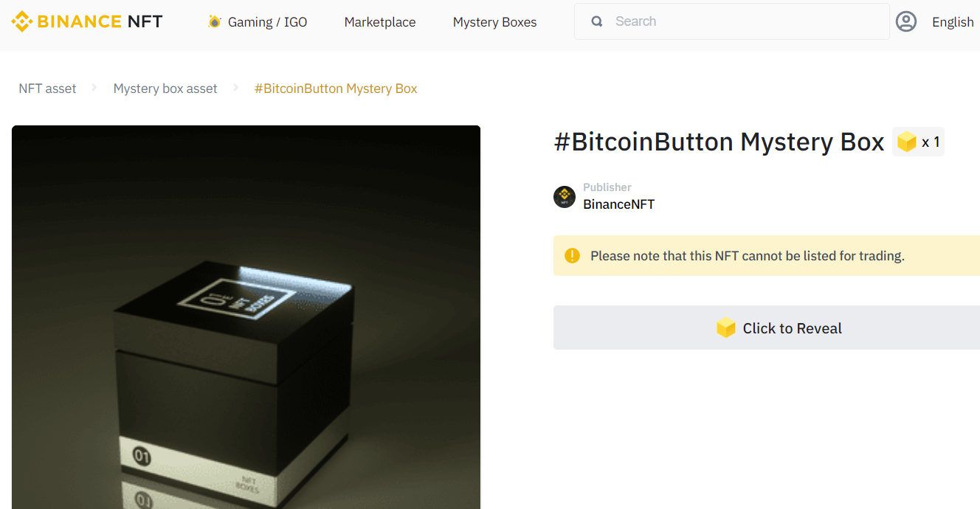Click the BinanceNFT publisher avatar

(565, 197)
